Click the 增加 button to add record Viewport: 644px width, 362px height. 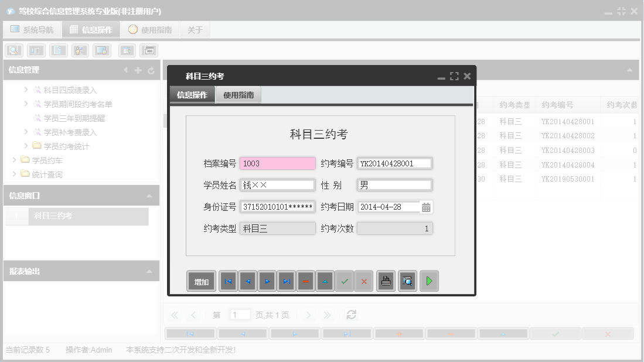point(201,281)
